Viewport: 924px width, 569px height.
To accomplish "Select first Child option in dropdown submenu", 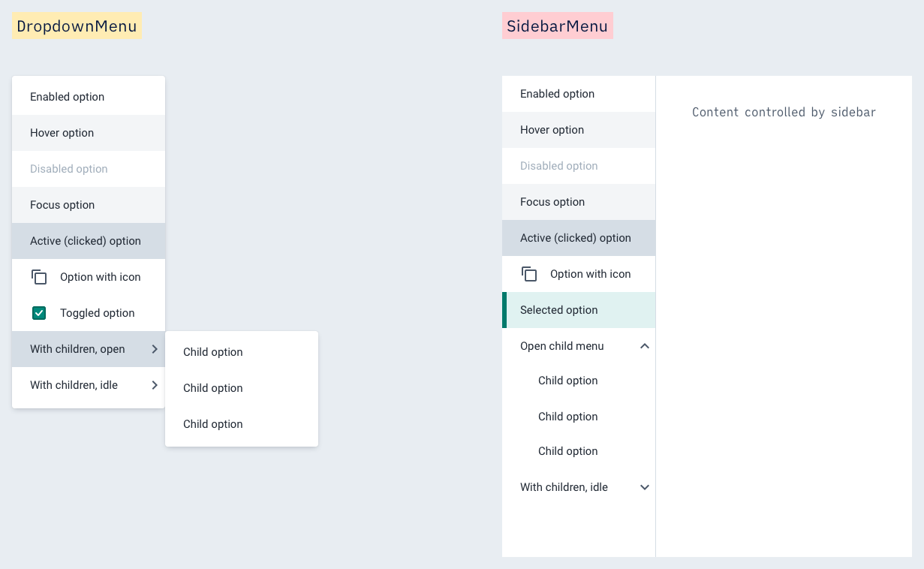I will pyautogui.click(x=242, y=352).
